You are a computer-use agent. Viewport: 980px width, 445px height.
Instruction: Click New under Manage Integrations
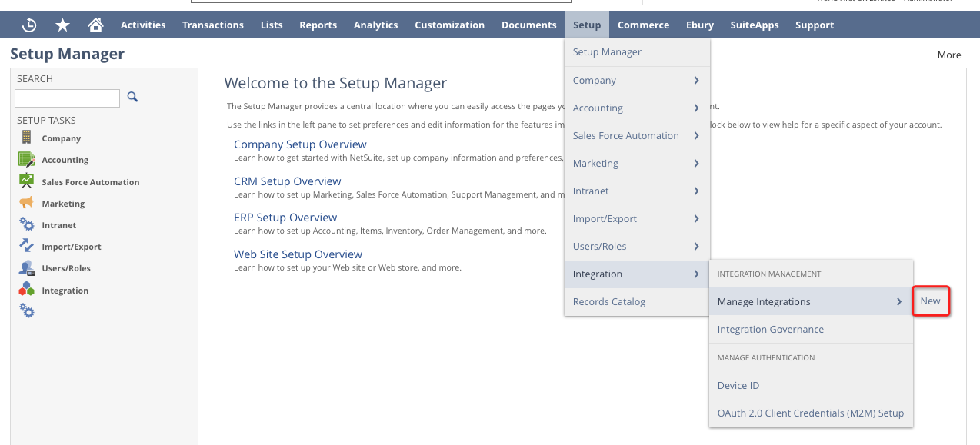point(930,301)
